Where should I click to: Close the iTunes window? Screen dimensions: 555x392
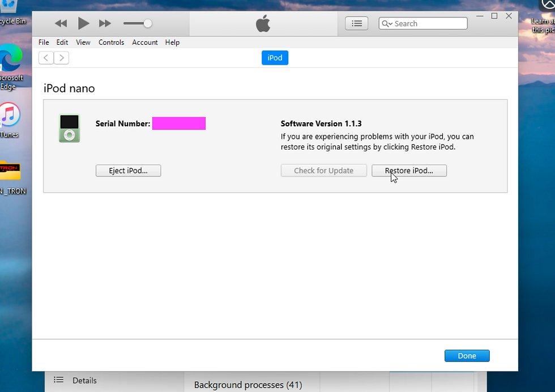coord(509,16)
